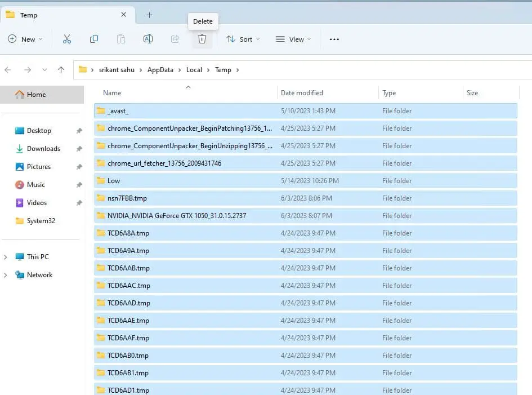Click the pin icon next to Pictures
This screenshot has width=532, height=395.
click(79, 167)
